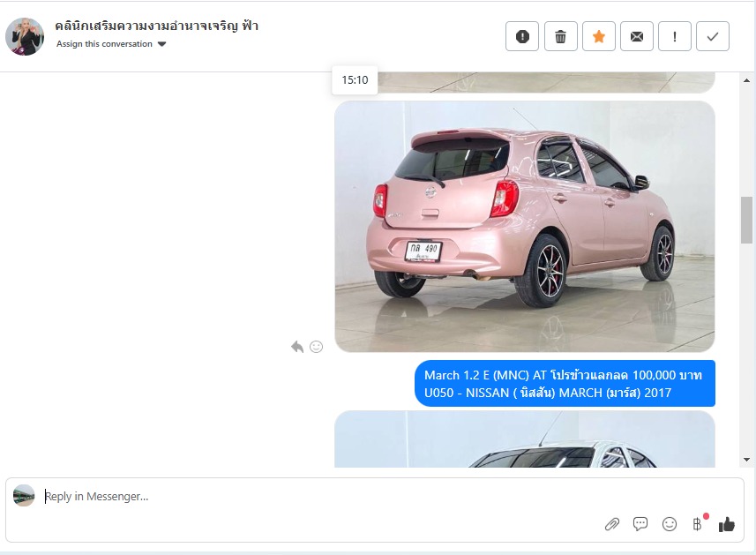This screenshot has height=555, width=756.
Task: Click the scrollbar up arrow
Action: [746, 80]
